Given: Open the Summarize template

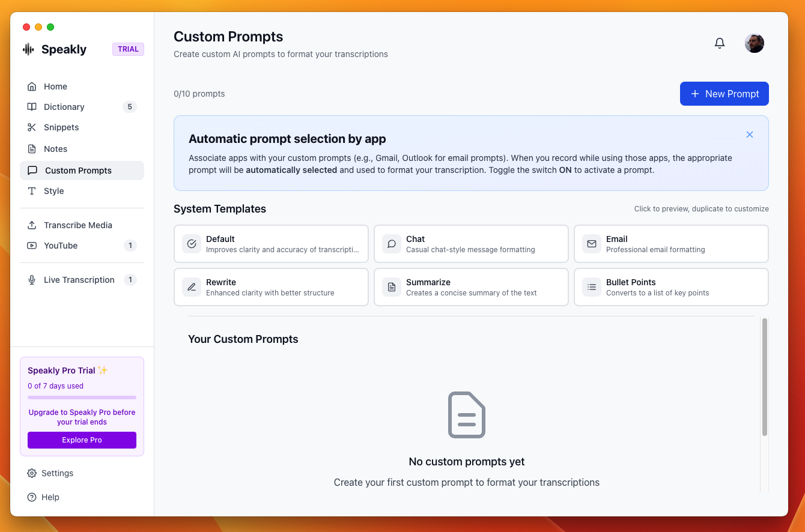Looking at the screenshot, I should pos(471,287).
